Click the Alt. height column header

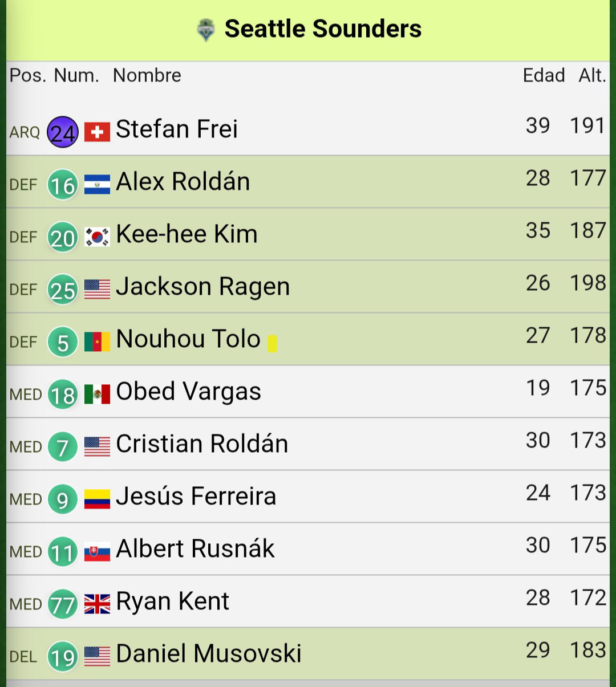(x=593, y=75)
